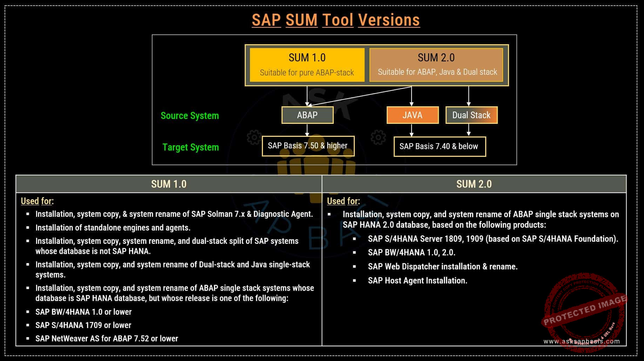Click the SAP SUM Tool Versions title
Screen dimensions: 644x361
click(335, 20)
